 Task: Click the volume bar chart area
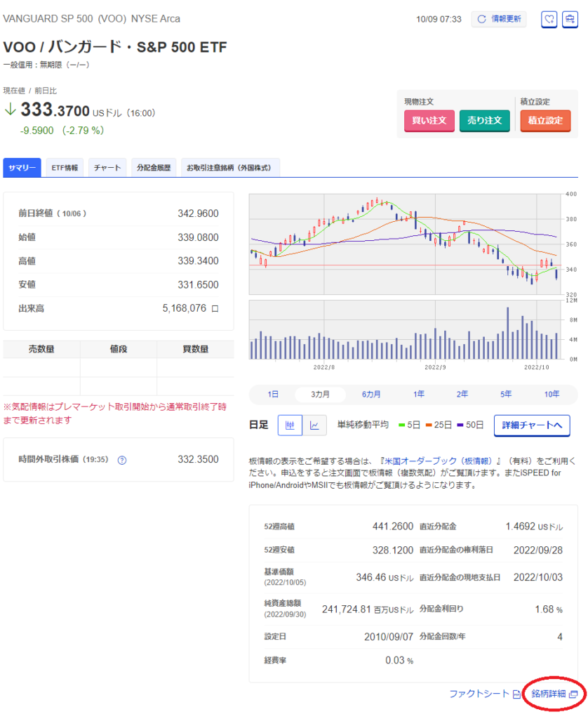coord(405,330)
